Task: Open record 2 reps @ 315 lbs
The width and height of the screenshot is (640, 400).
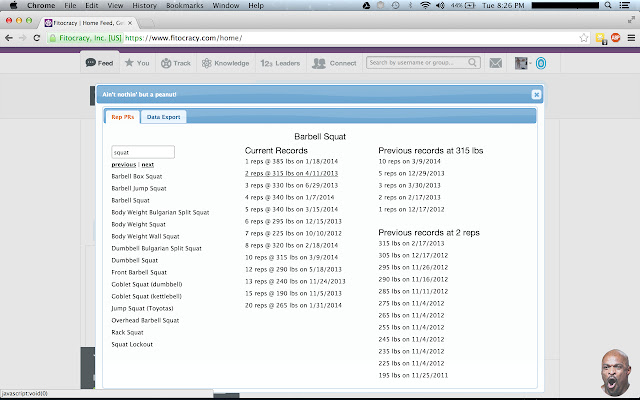Action: coord(291,173)
